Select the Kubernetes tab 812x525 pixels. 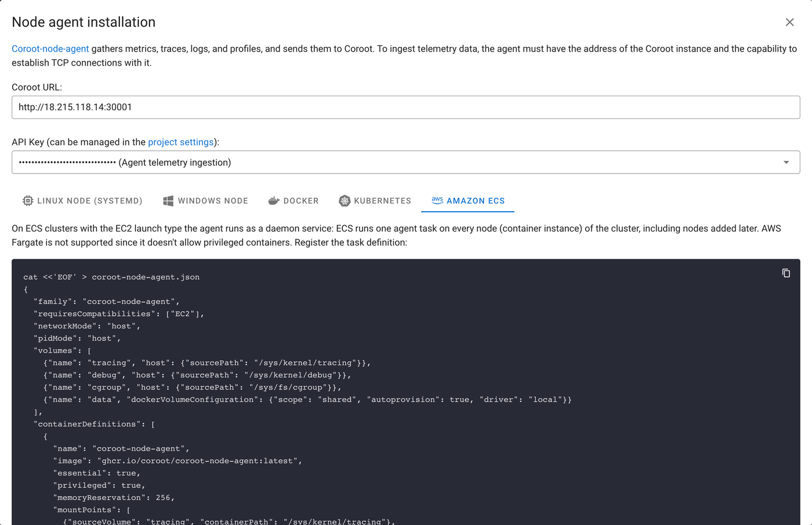(375, 201)
